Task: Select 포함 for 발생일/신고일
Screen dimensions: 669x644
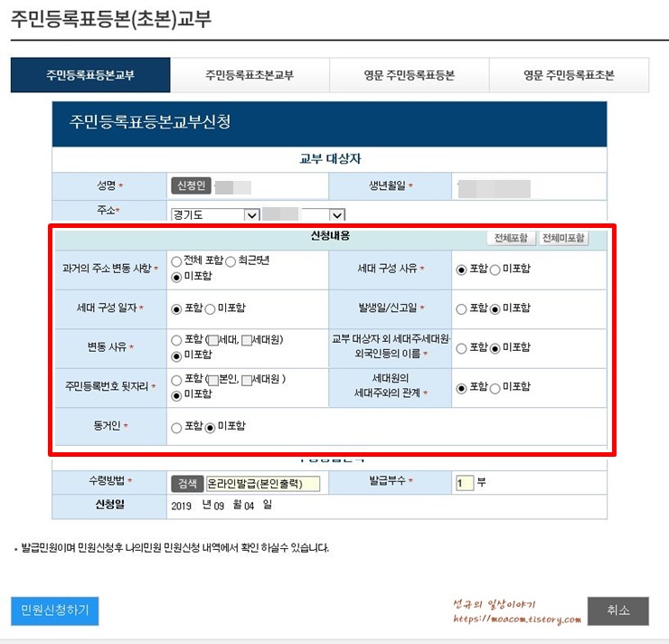Action: click(x=461, y=309)
